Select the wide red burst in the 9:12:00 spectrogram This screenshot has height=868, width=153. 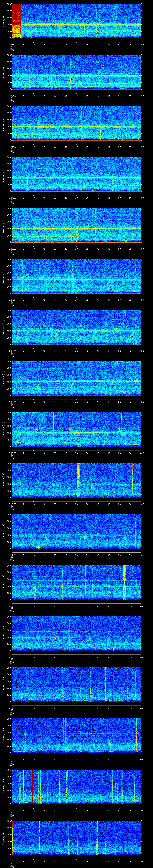pos(124,582)
